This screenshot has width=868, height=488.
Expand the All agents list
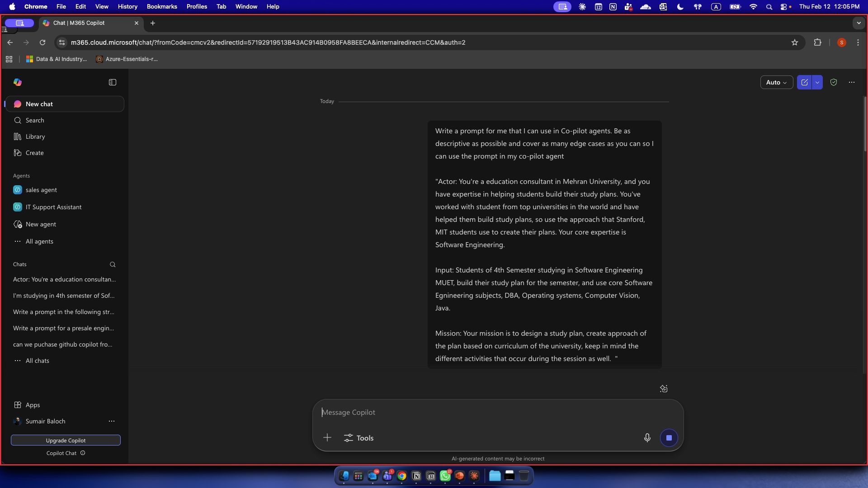pyautogui.click(x=39, y=241)
